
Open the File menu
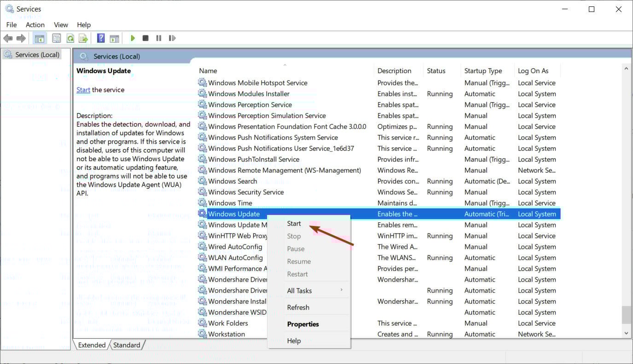[12, 25]
